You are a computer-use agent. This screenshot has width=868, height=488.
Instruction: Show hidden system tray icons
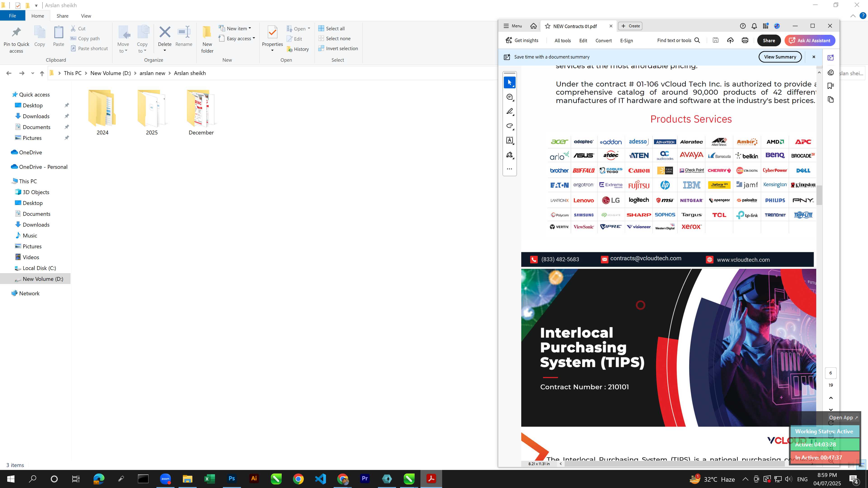point(745,479)
